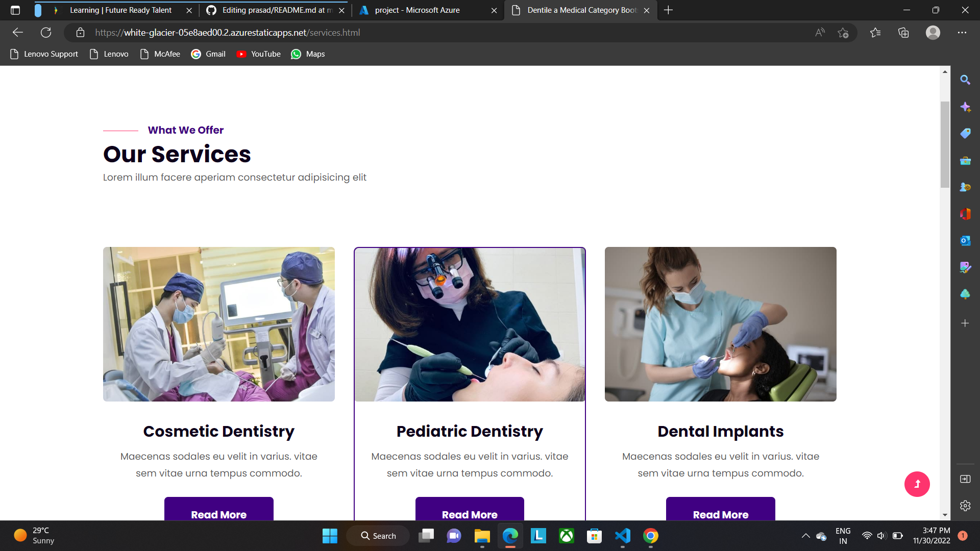Screen dimensions: 980x551
Task: Open the Maps bookmark
Action: [x=308, y=54]
